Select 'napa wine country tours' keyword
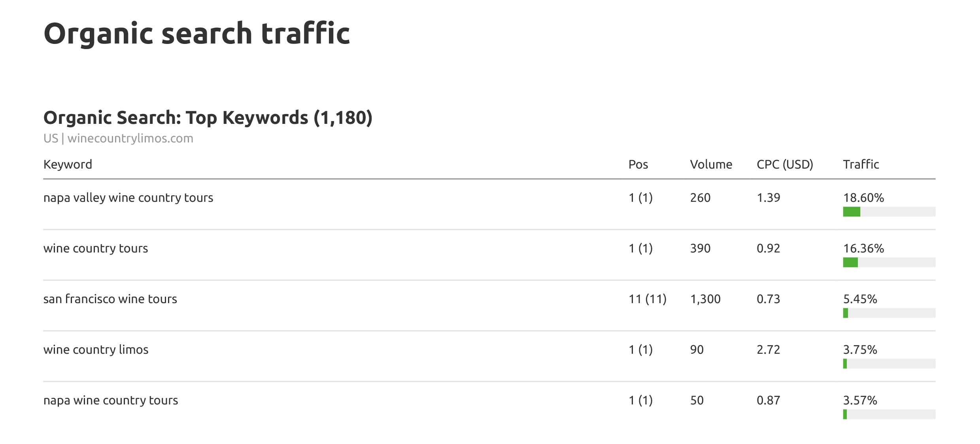980x444 pixels. coord(111,400)
